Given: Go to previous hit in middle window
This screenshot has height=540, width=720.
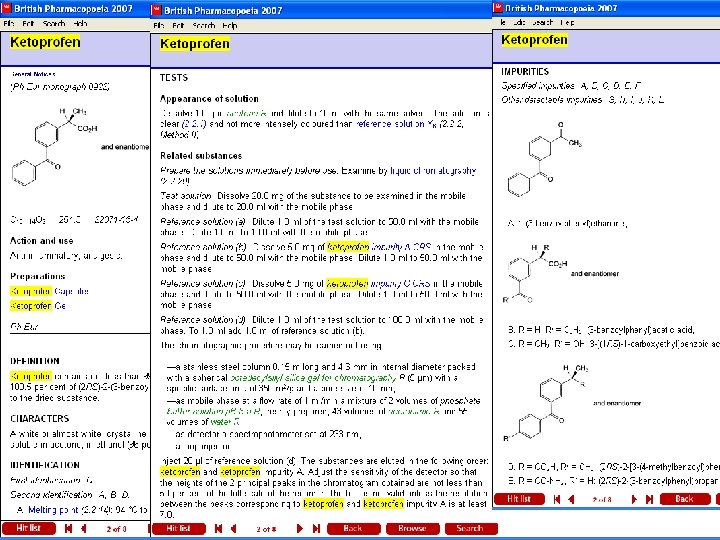Looking at the screenshot, I should (234, 529).
